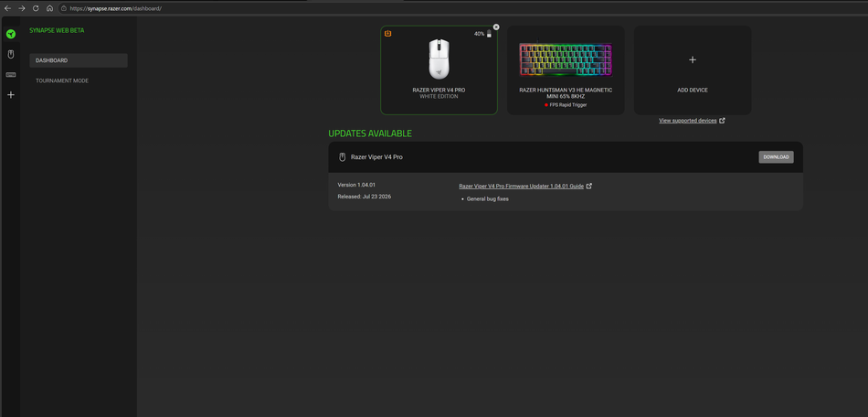
Task: Click Razer Viper V4 Pro update row title
Action: tap(377, 157)
